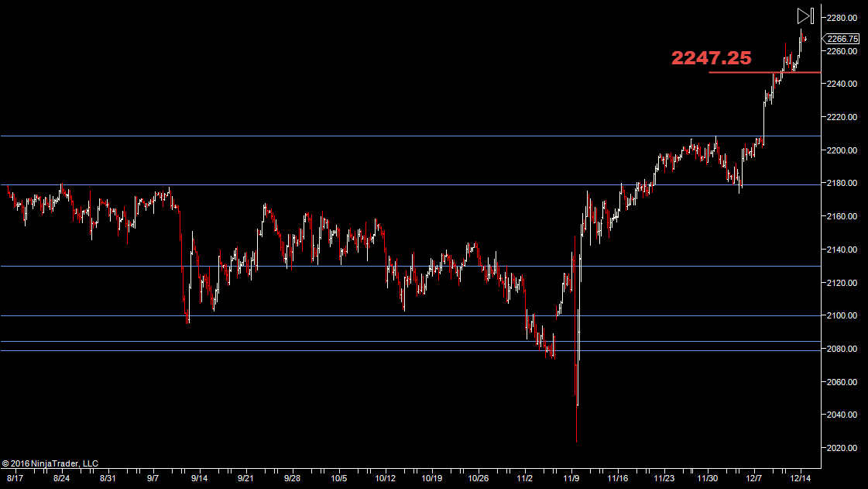Click the 2020.00 price axis label
The height and width of the screenshot is (489, 868).
pos(841,448)
